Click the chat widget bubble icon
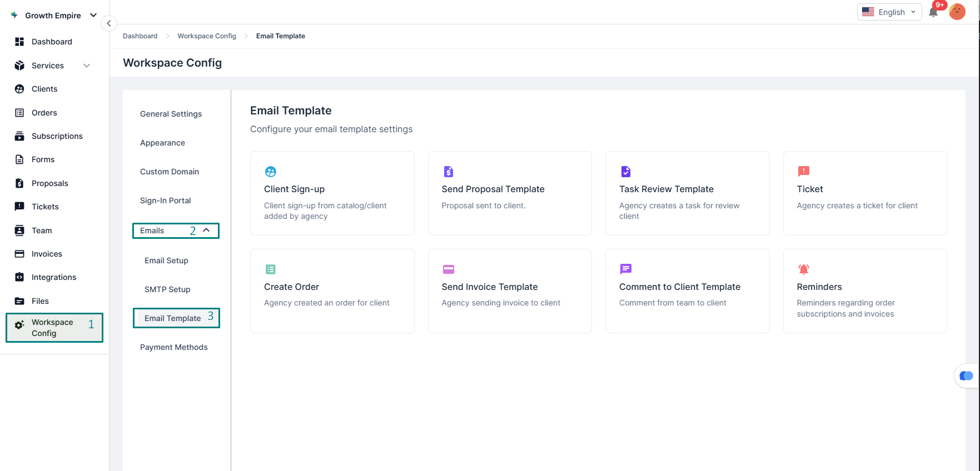The height and width of the screenshot is (471, 980). (x=966, y=376)
